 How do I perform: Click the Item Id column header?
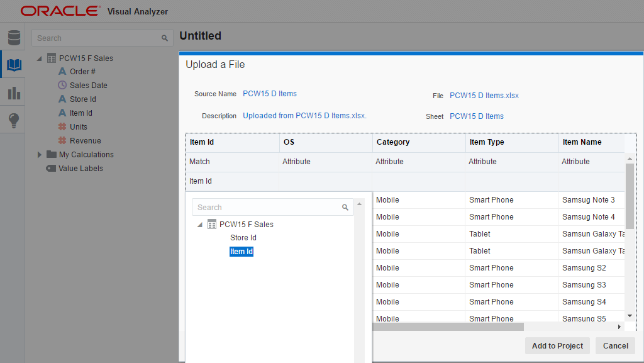pyautogui.click(x=233, y=142)
